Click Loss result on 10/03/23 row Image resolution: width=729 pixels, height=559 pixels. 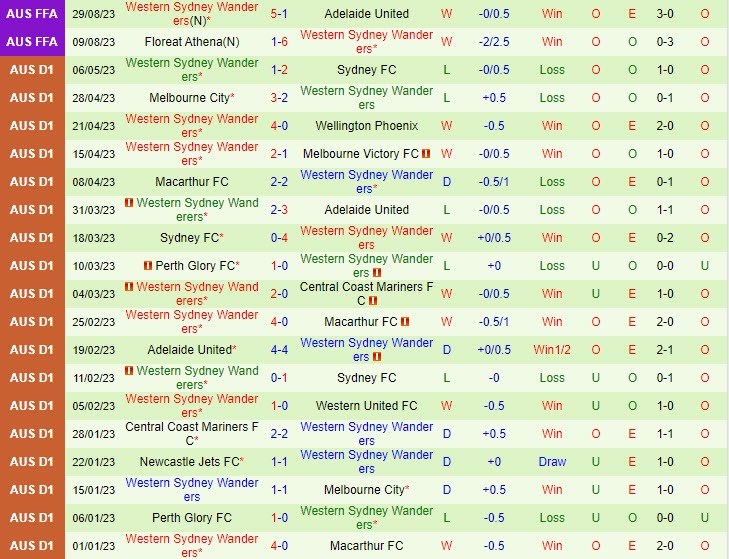pos(552,266)
